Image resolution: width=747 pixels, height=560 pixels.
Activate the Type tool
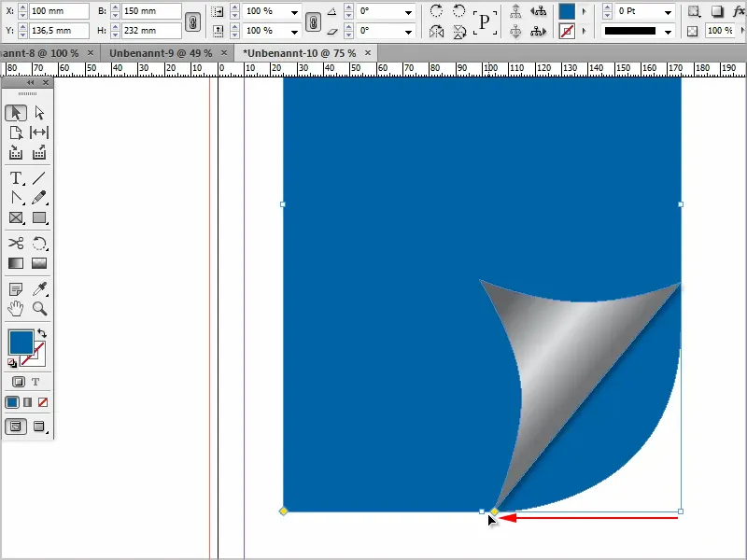pyautogui.click(x=16, y=178)
